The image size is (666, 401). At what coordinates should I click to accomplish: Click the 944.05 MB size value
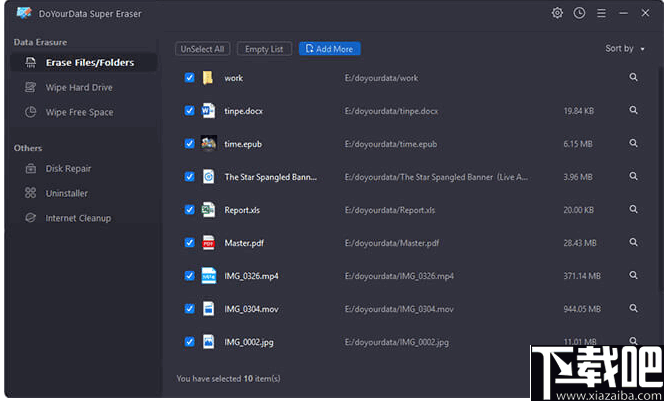(582, 309)
